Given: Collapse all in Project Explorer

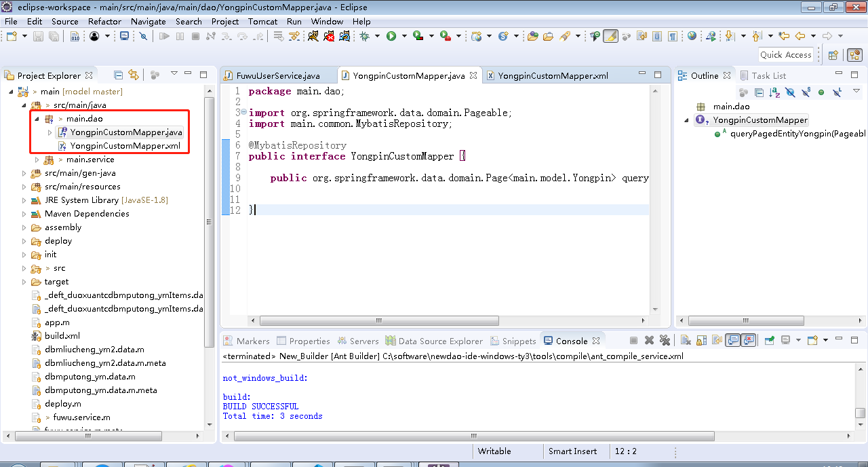Looking at the screenshot, I should coord(119,75).
